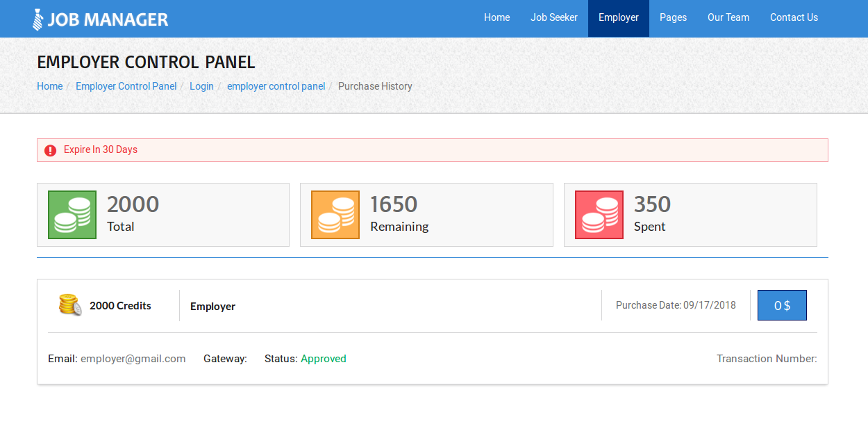
Task: Open the Job Seeker menu
Action: click(x=554, y=17)
